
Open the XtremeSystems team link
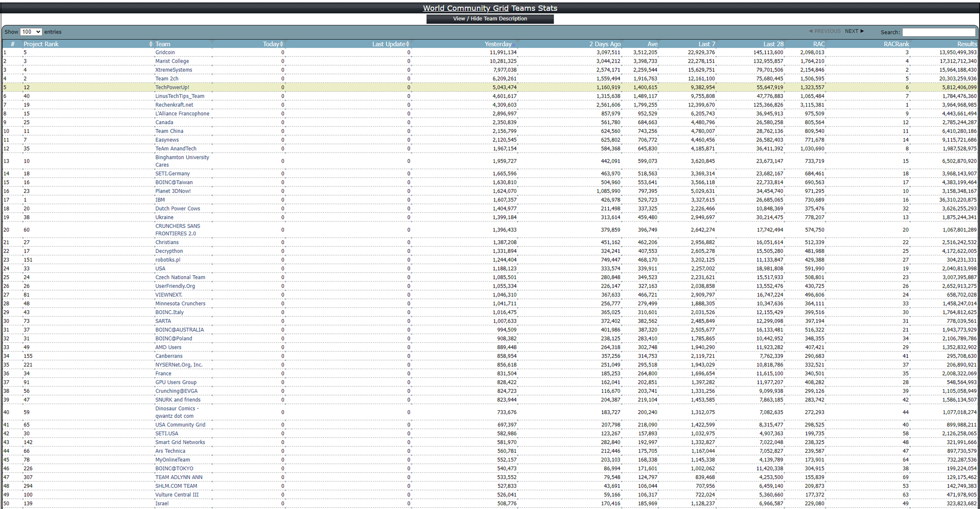coord(173,70)
